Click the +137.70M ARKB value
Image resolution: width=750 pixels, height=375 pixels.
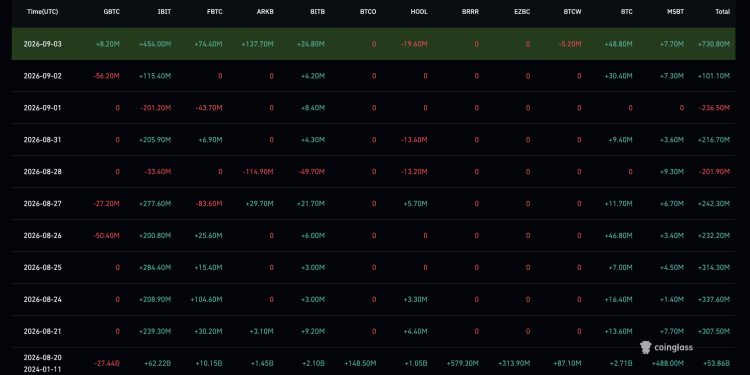click(257, 44)
